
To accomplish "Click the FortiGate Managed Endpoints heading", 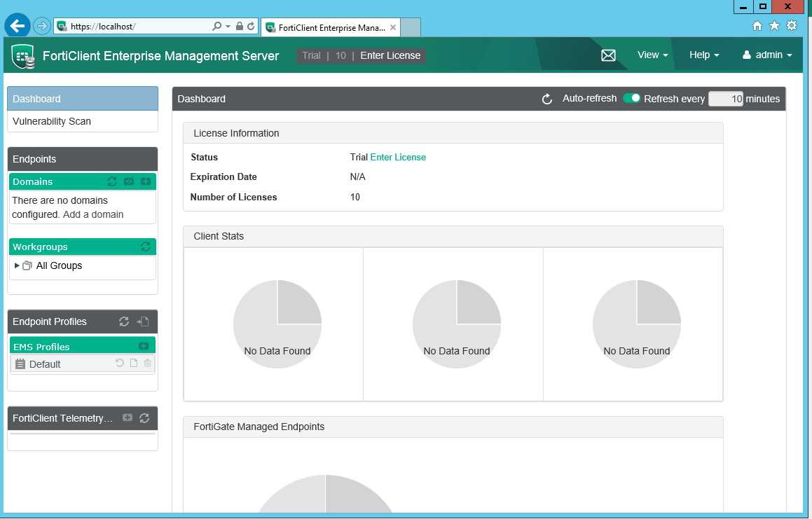I will (259, 427).
